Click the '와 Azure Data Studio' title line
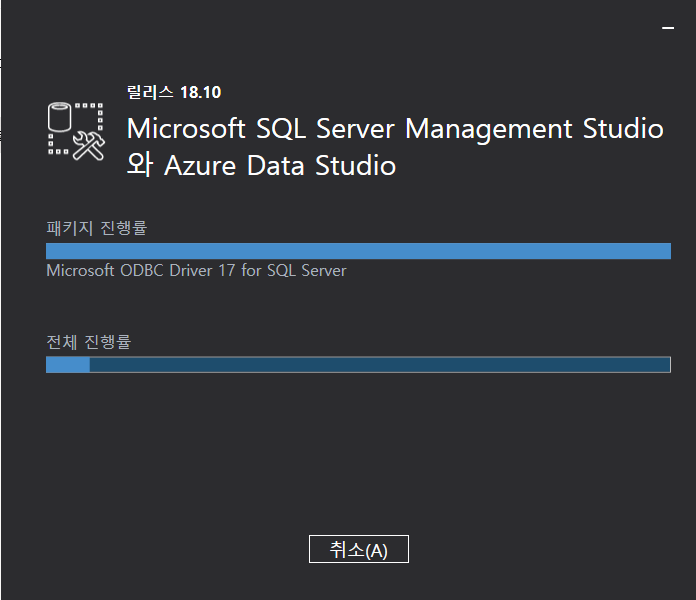696x600 pixels. pos(261,165)
